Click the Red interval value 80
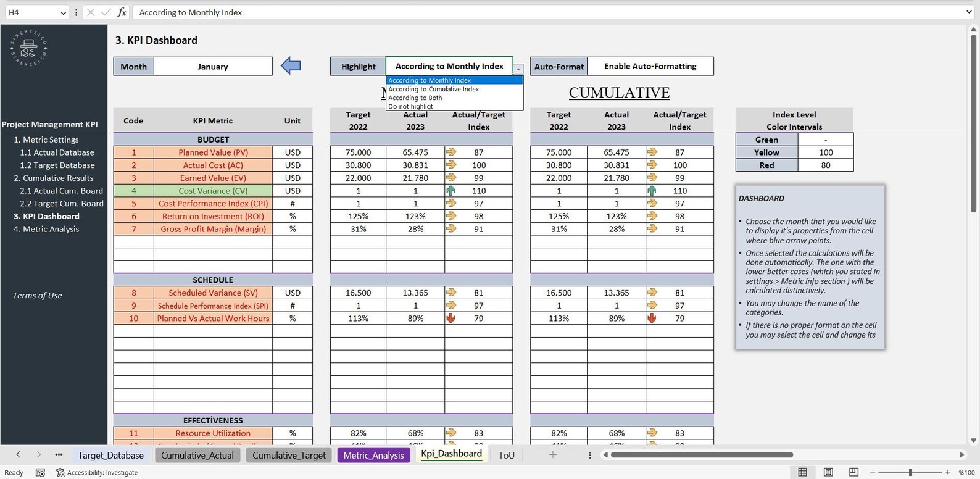The height and width of the screenshot is (479, 980). pyautogui.click(x=826, y=165)
